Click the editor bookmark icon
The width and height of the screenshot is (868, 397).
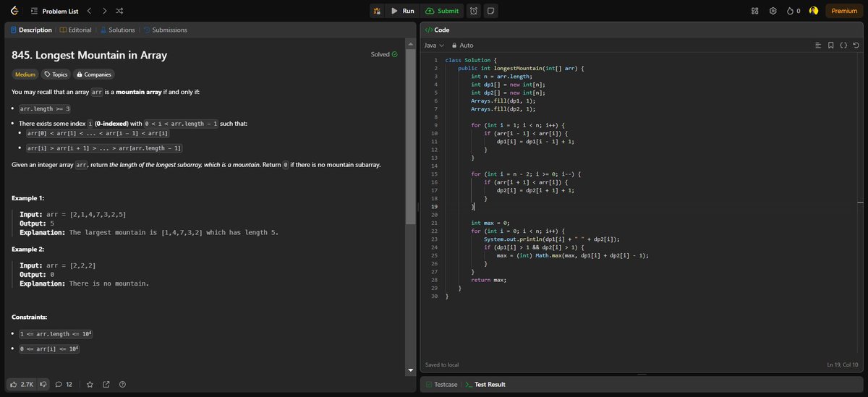pos(831,46)
